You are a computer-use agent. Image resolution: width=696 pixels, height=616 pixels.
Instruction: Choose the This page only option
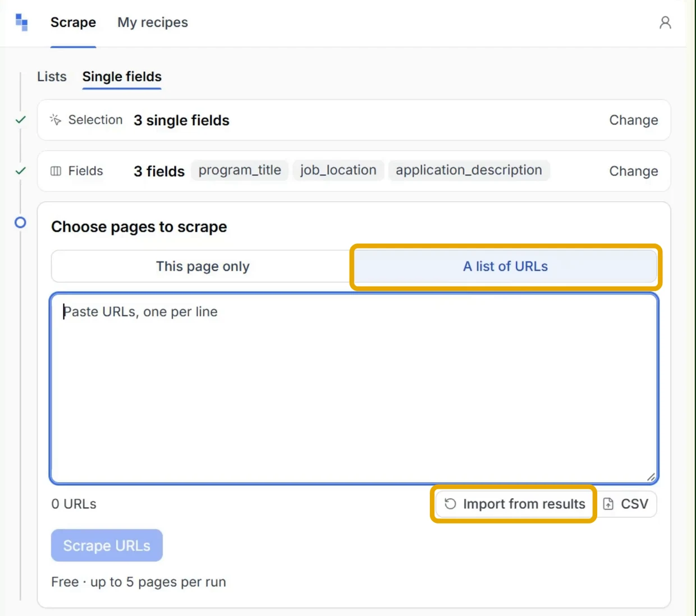point(203,266)
